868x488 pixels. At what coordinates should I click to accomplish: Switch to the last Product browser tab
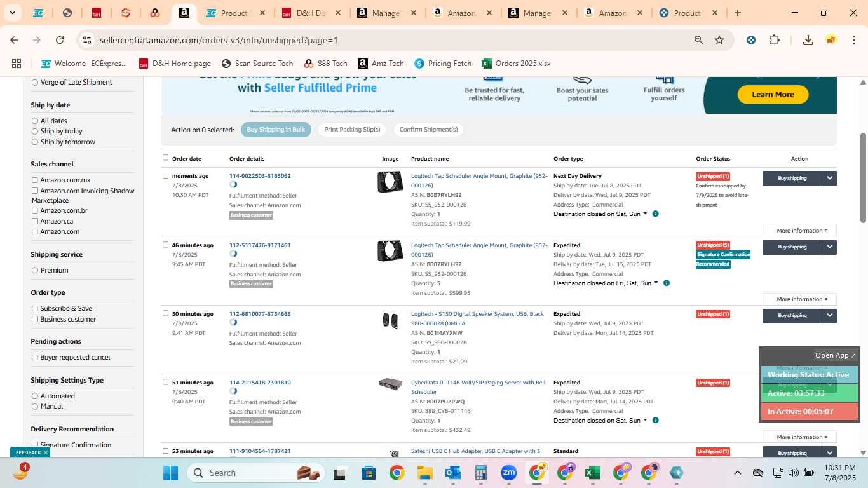click(688, 13)
